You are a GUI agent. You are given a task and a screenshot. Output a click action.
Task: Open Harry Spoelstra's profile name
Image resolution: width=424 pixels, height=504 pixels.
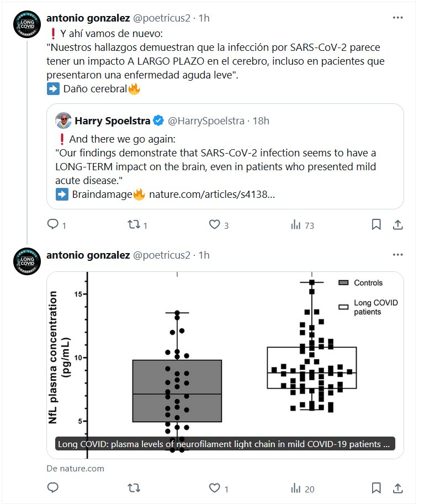point(113,120)
